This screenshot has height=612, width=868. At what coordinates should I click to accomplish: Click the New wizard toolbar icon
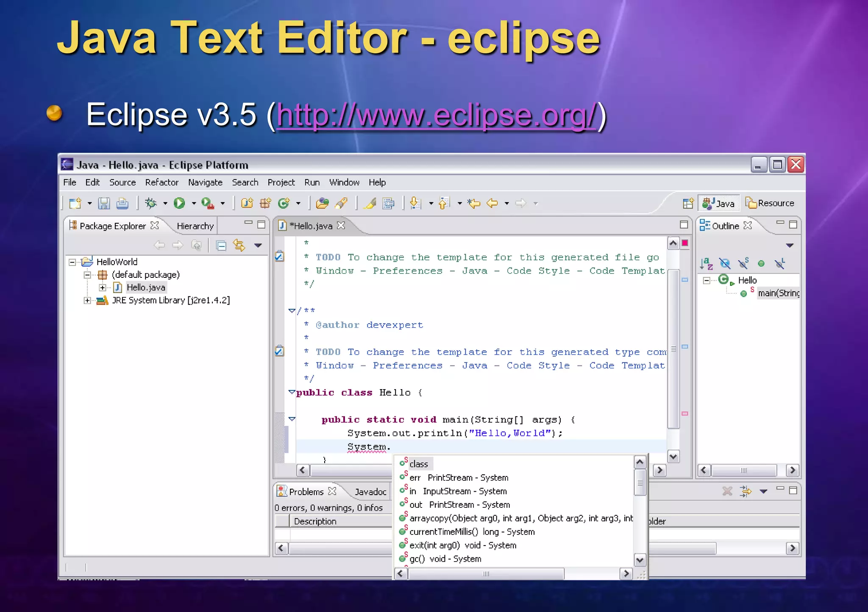(75, 203)
